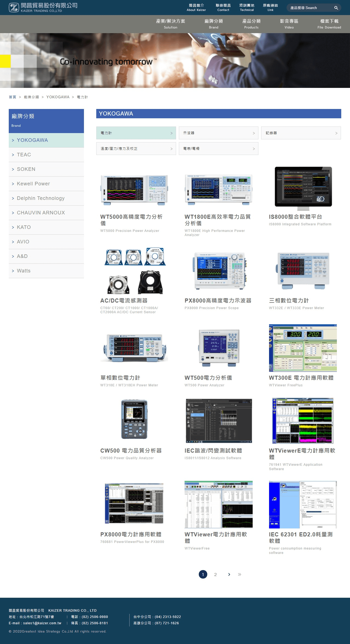The height and width of the screenshot is (644, 350).
Task: Open CW500 Power Quality Analyzer image
Action: coord(134,419)
